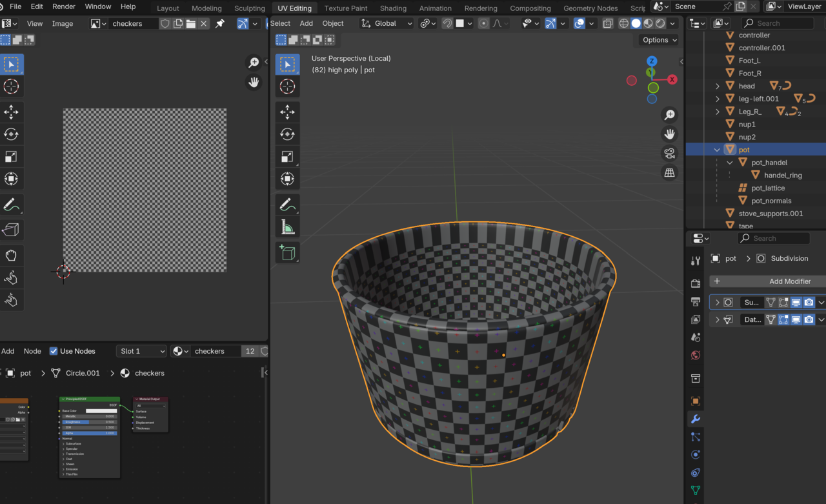Open the Slot 1 material slot dropdown
The height and width of the screenshot is (504, 826).
click(x=141, y=351)
